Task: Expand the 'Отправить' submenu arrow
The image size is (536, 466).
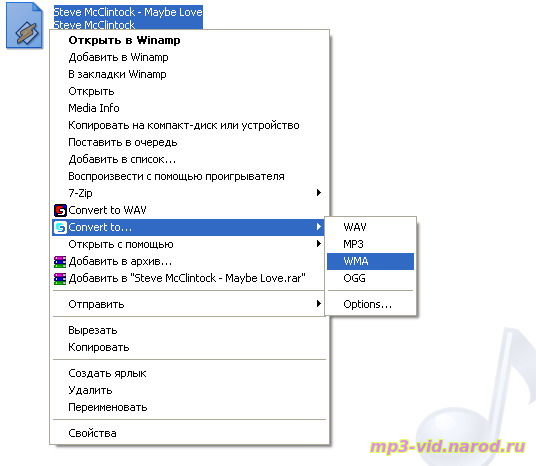Action: point(319,303)
